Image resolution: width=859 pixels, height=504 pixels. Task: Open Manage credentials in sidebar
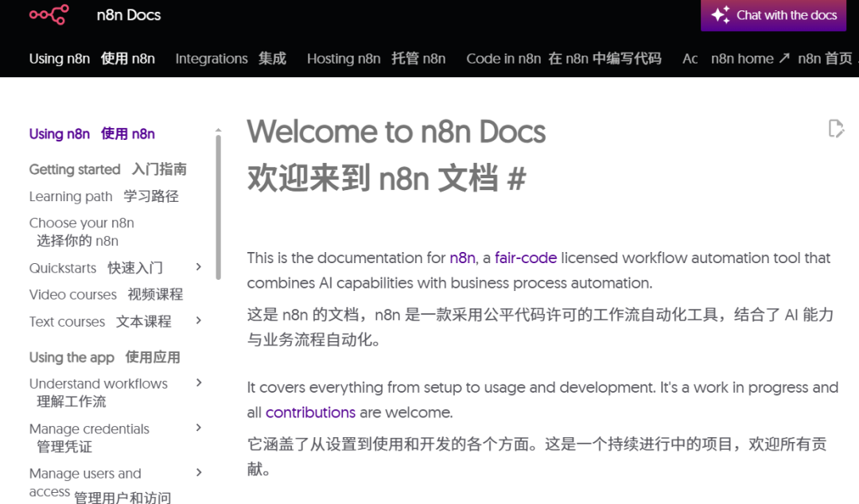(89, 437)
